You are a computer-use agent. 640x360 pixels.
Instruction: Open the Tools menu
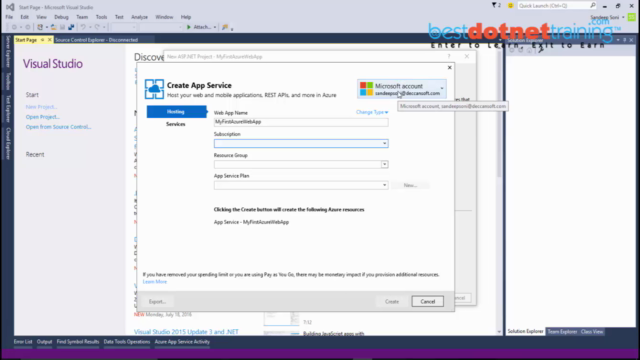point(101,17)
